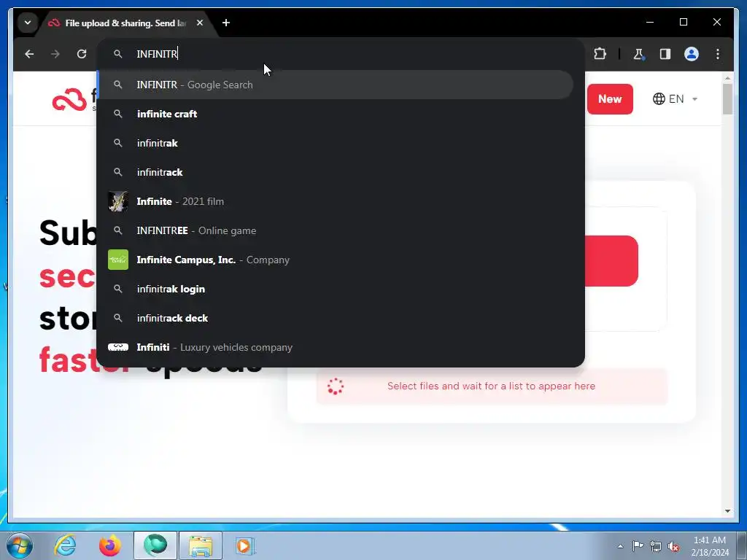747x560 pixels.
Task: Choose the infinitrack suggestion
Action: tap(335, 172)
